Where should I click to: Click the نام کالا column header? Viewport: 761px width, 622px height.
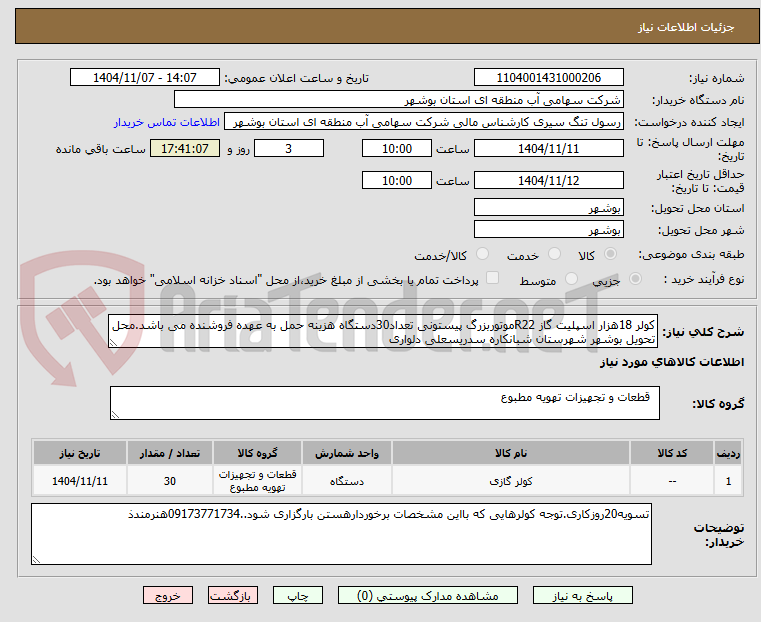[x=511, y=453]
